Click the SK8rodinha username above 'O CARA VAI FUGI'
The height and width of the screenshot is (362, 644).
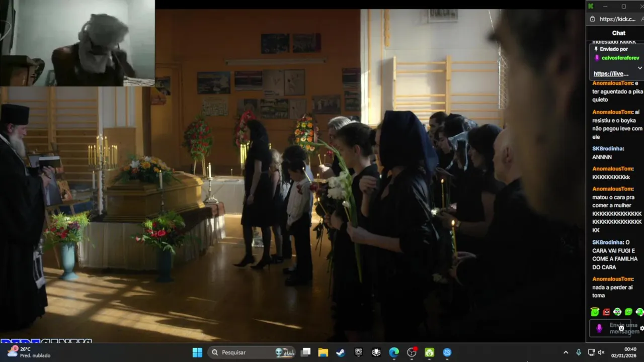coord(607,242)
